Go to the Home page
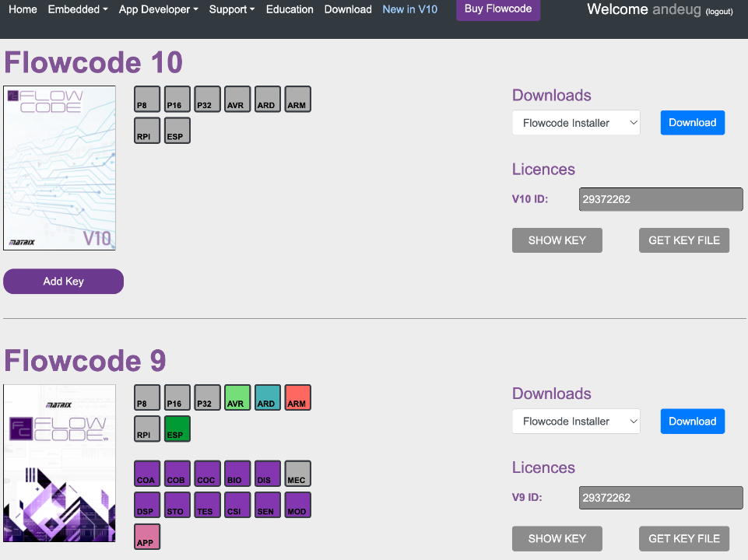 (23, 9)
